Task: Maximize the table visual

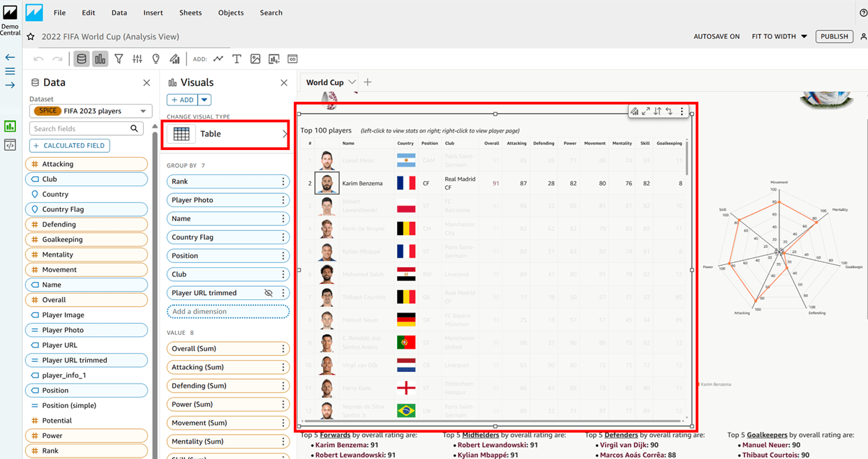Action: 646,112
